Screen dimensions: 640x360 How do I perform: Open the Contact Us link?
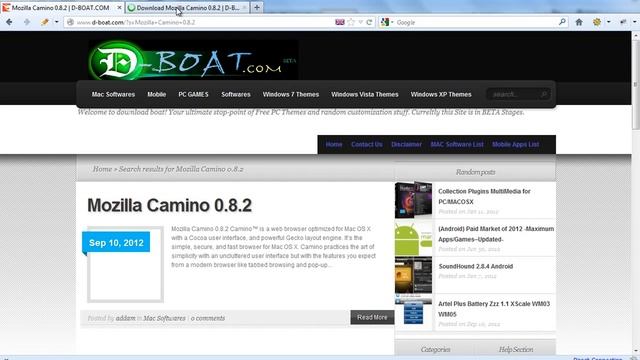pos(367,144)
